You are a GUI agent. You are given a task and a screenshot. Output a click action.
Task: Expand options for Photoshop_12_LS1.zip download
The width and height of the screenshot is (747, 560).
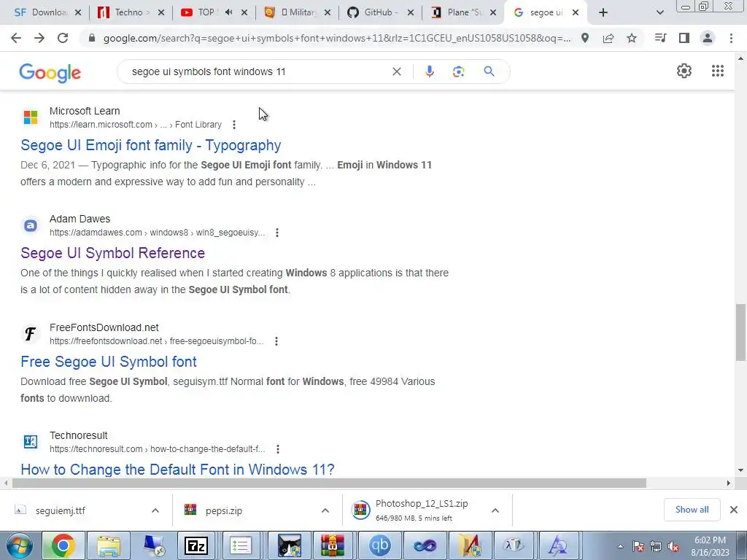[495, 510]
